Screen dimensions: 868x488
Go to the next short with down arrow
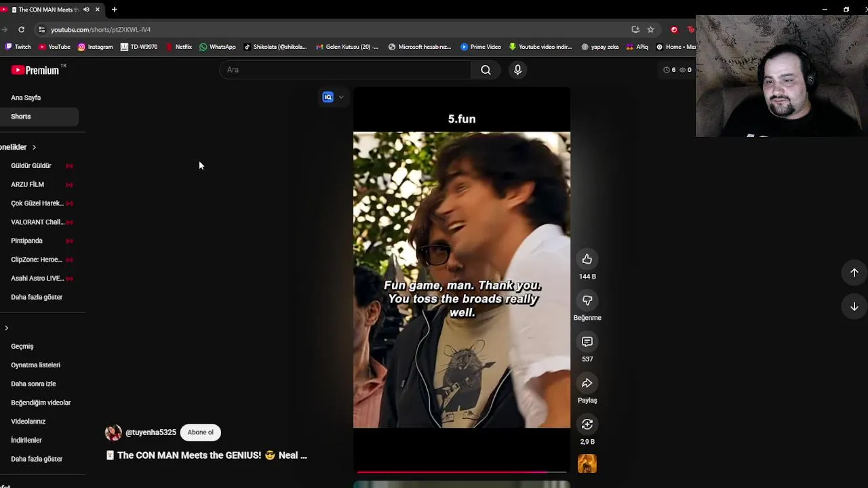click(854, 306)
